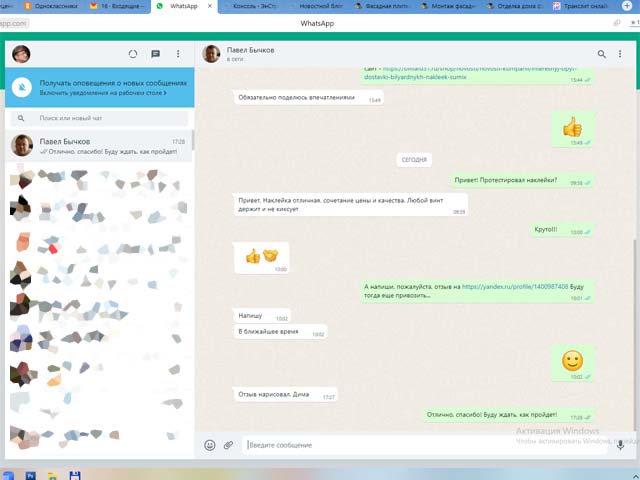Click the smiling face emoji message

572,362
